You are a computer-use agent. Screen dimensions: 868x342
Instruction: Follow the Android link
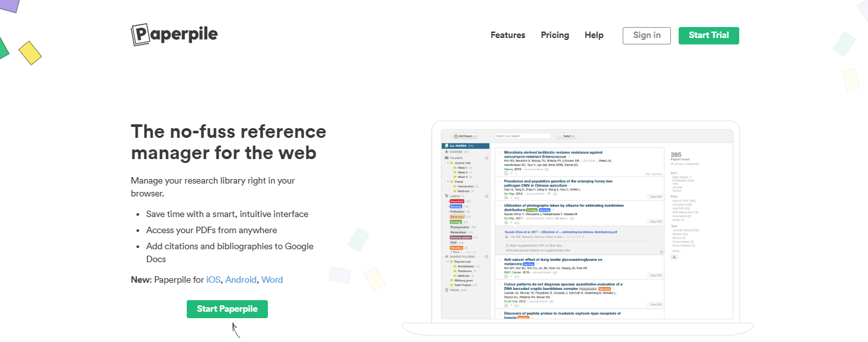(x=241, y=280)
